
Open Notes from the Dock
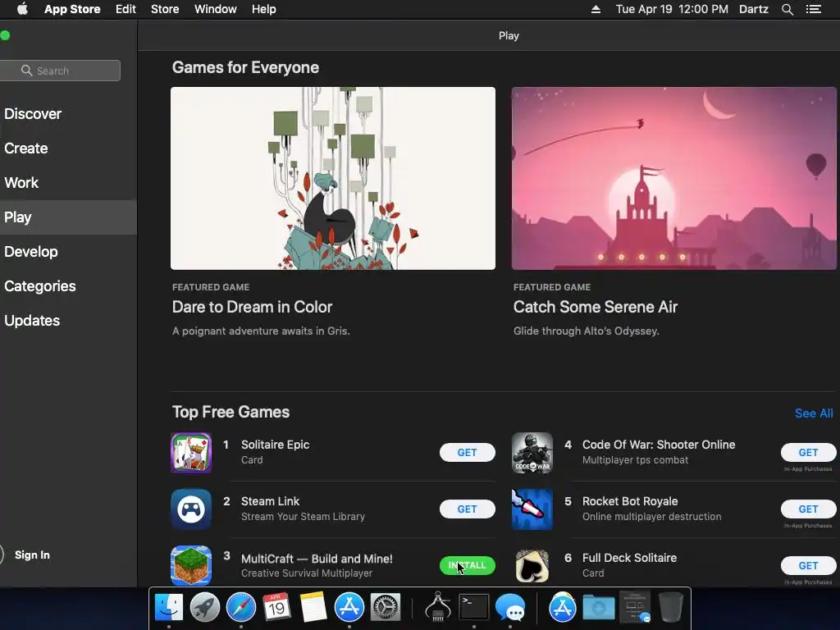(x=313, y=608)
